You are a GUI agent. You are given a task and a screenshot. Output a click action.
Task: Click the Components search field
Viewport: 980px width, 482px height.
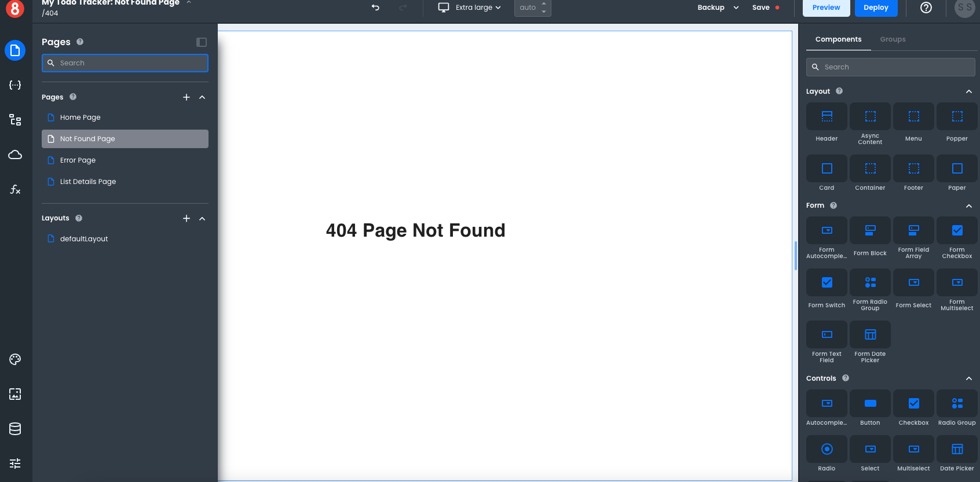[x=891, y=67]
